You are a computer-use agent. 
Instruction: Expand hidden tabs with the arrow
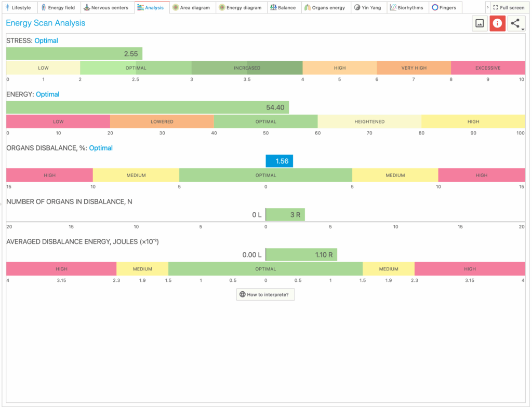(x=487, y=8)
